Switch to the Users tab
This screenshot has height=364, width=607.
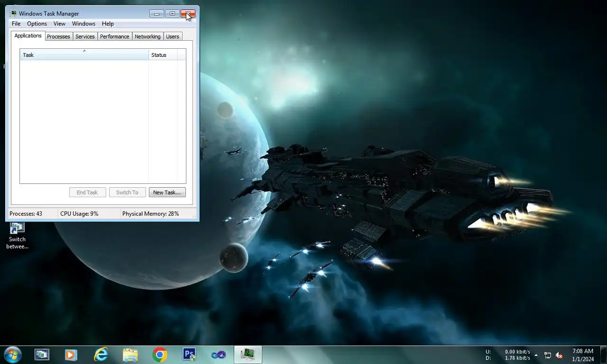[173, 36]
